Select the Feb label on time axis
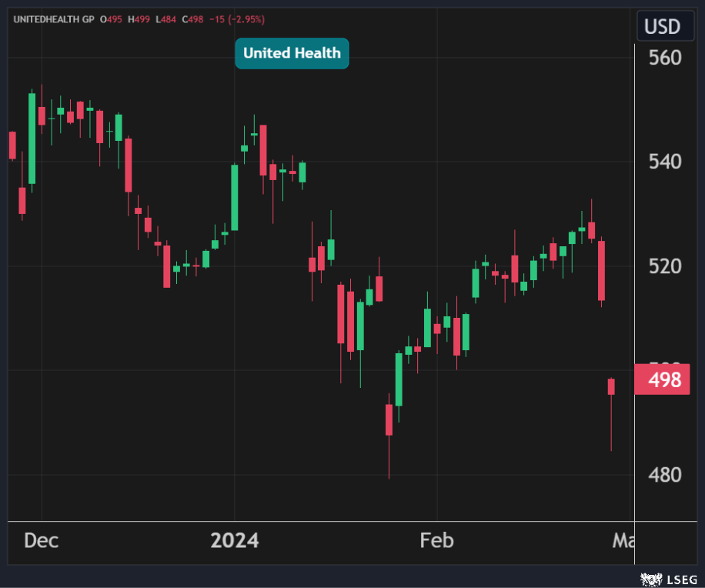 [436, 540]
